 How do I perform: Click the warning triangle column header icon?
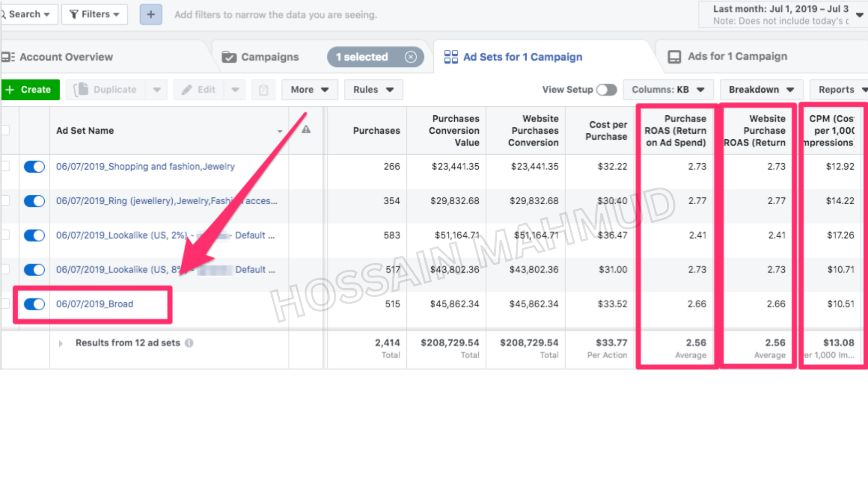point(306,130)
